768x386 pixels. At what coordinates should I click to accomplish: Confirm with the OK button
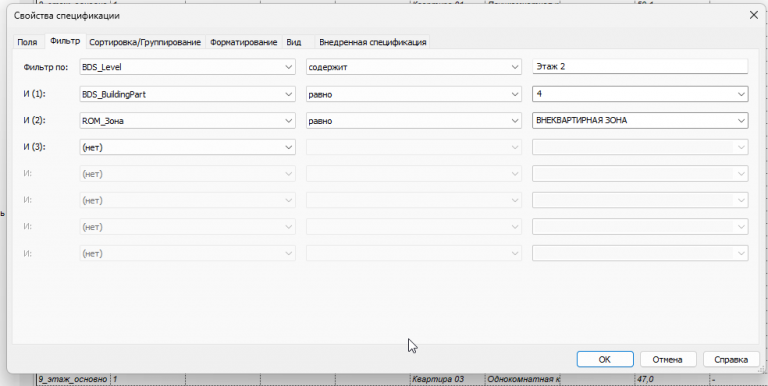click(x=605, y=359)
